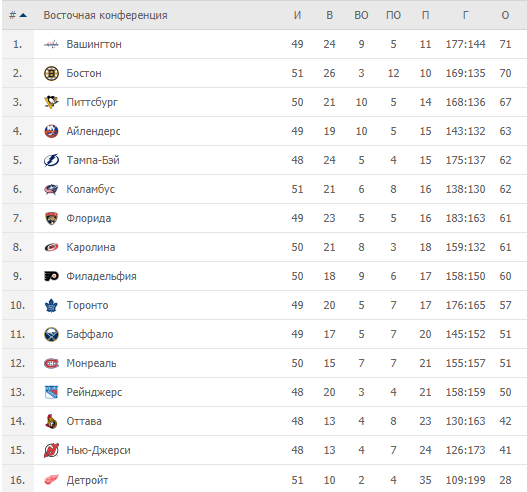The height and width of the screenshot is (492, 527).
Task: Click the New Jersey Devils logo
Action: click(x=51, y=450)
